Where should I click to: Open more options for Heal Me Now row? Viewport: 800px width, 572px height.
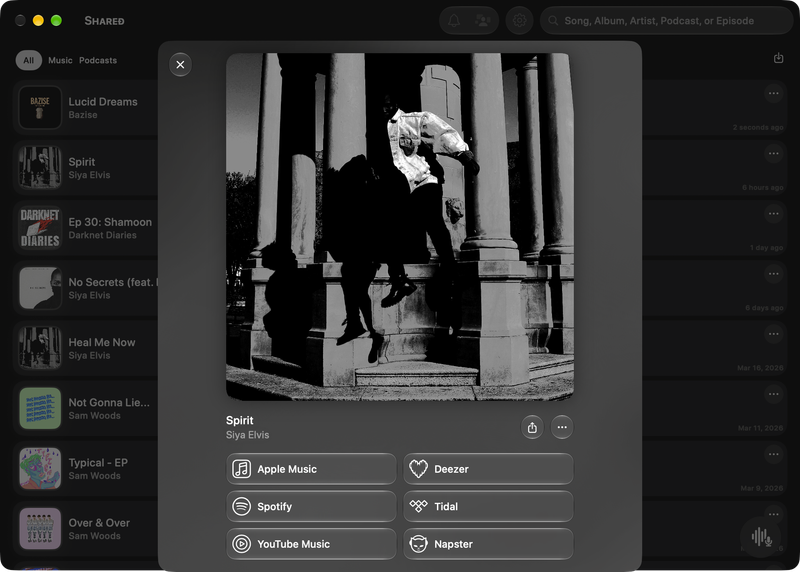(x=773, y=334)
